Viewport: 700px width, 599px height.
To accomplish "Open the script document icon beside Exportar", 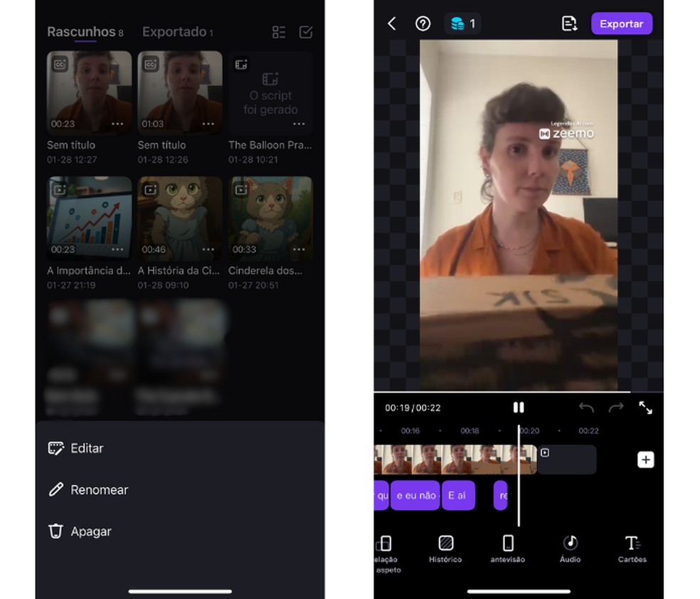I will point(569,23).
